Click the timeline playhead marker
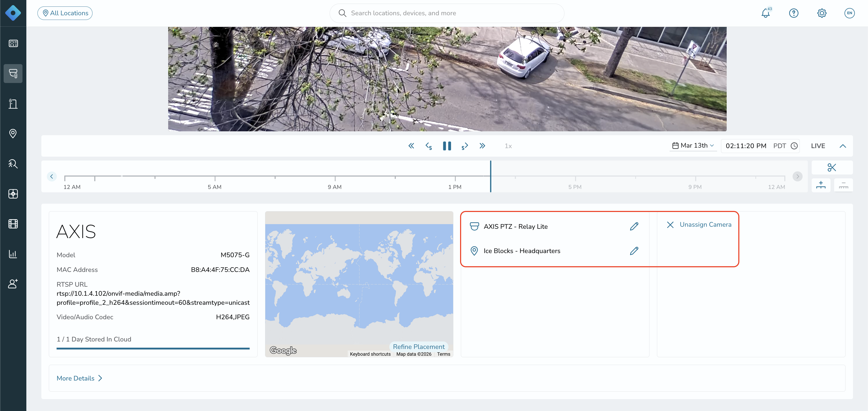Screen dimensions: 868x411 (491, 176)
